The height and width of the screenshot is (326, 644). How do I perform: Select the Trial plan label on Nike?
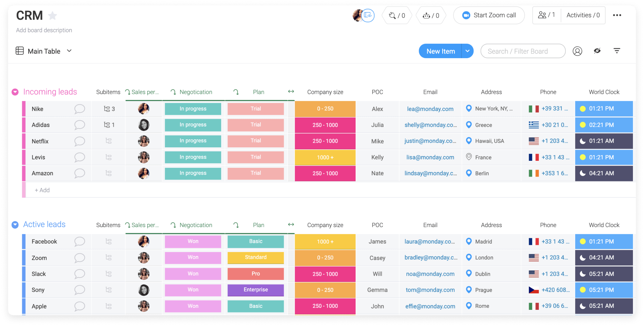pos(255,109)
